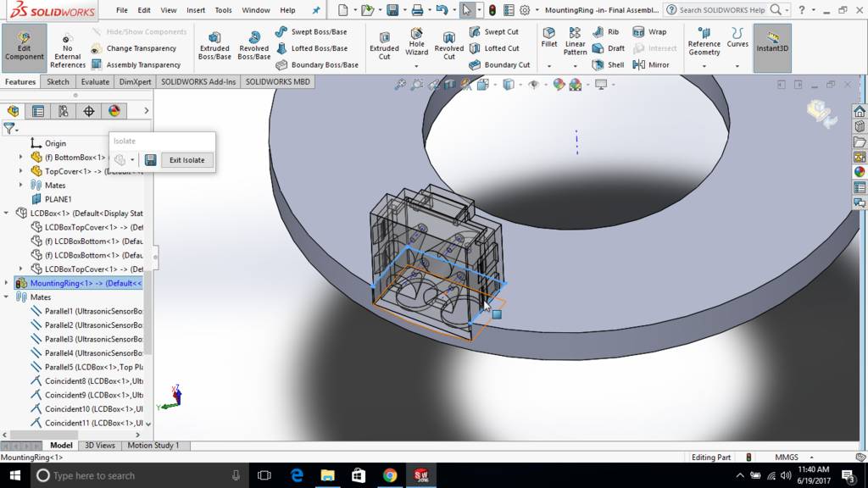Select the Lofted Boss/Base tool

[312, 48]
